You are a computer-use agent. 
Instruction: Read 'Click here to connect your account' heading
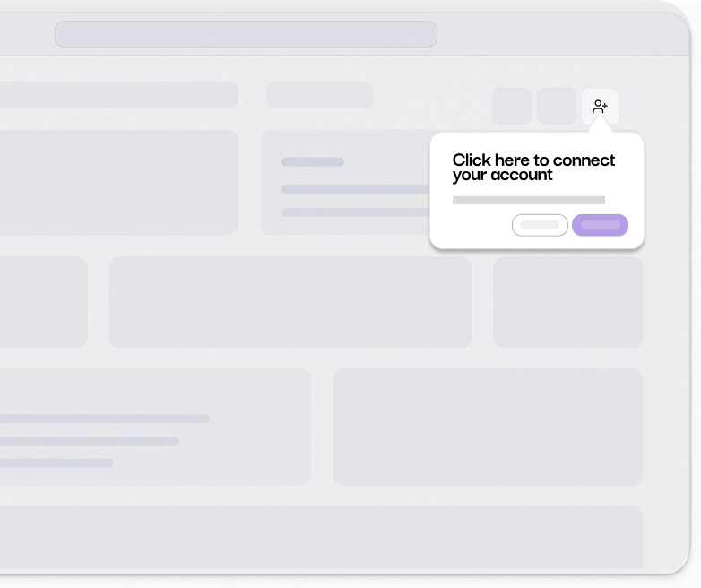point(533,168)
